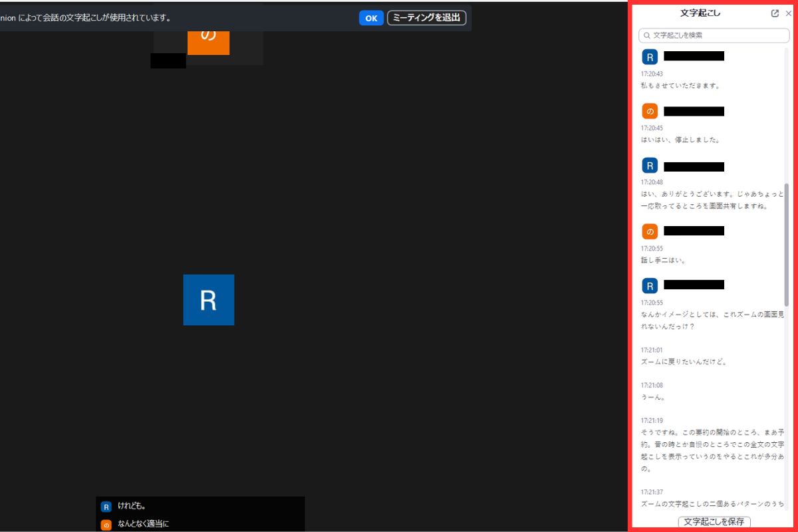Click the transcript panel vertical scrollbar
The width and height of the screenshot is (798, 532).
point(787,245)
